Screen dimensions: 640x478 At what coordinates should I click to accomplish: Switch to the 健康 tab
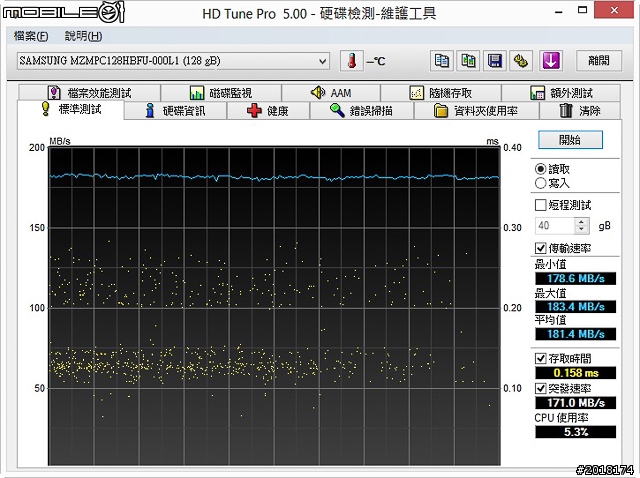tap(268, 111)
